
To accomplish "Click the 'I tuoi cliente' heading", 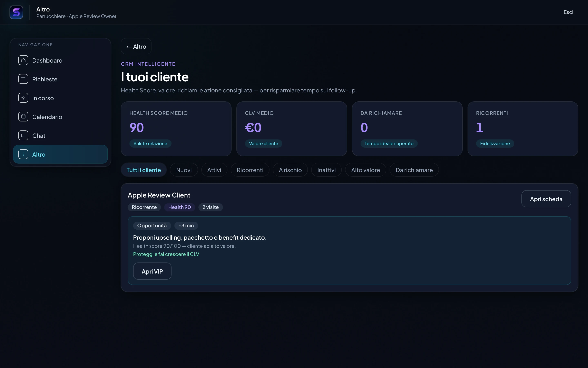I will point(155,77).
